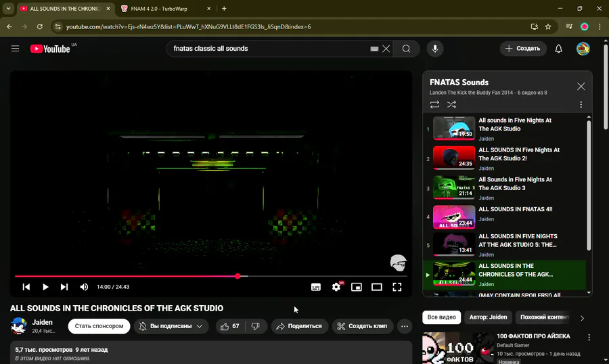
Task: Open the Jaiden channel name link
Action: pyautogui.click(x=43, y=323)
